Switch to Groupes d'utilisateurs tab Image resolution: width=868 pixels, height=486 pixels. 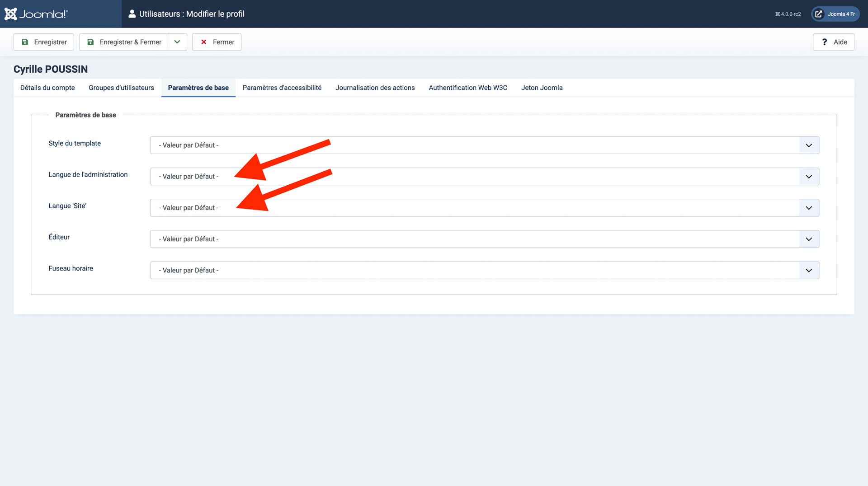pyautogui.click(x=121, y=88)
